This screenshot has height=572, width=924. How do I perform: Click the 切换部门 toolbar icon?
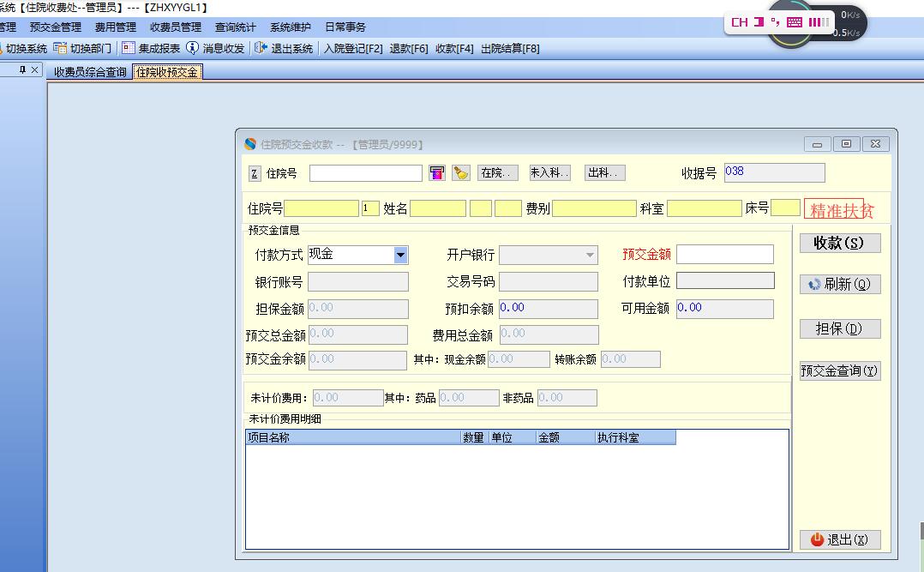[60, 48]
